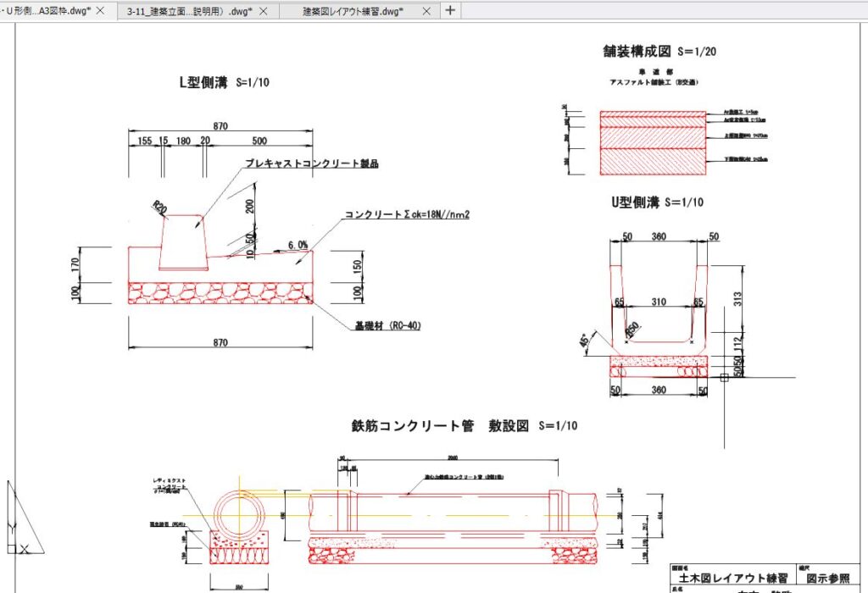Switch to the 建築図レイアウト練習.dwg tab

[354, 11]
